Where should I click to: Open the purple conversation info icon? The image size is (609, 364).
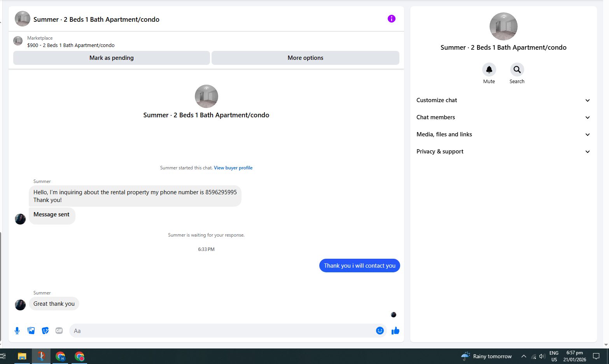pyautogui.click(x=392, y=19)
